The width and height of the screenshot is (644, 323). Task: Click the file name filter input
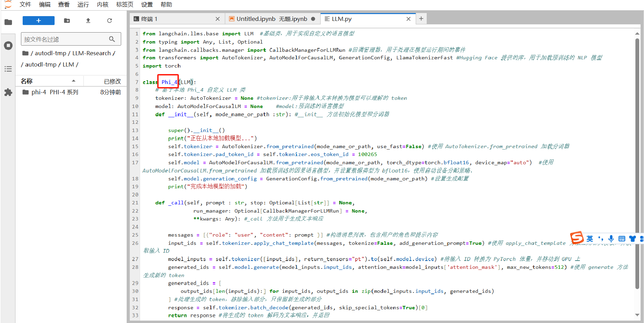click(x=65, y=39)
